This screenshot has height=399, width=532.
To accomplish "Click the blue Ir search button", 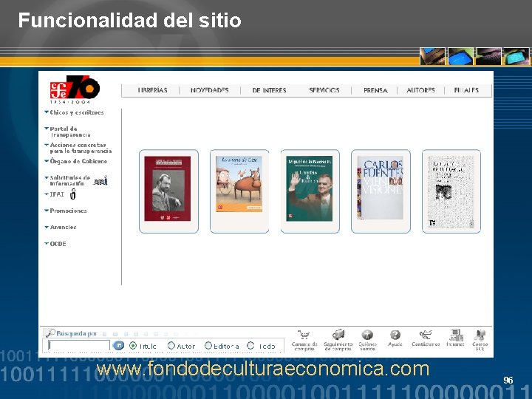I will [118, 345].
